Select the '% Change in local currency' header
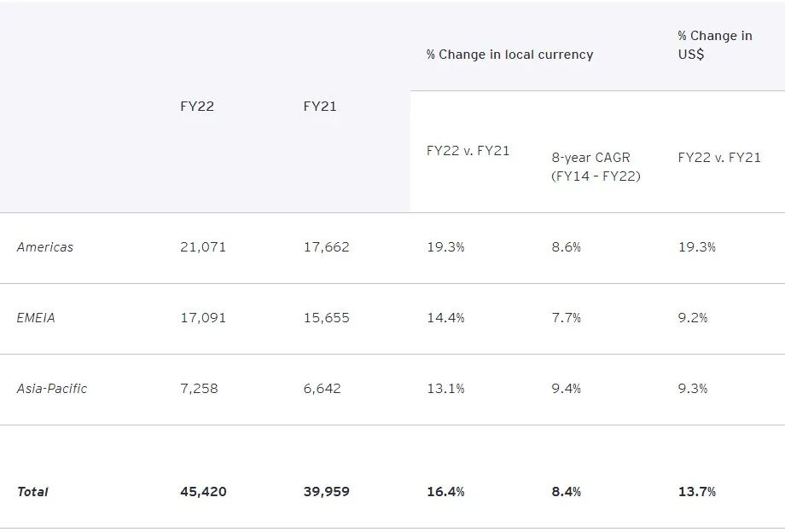Viewport: 785px width, 532px height. [x=509, y=55]
